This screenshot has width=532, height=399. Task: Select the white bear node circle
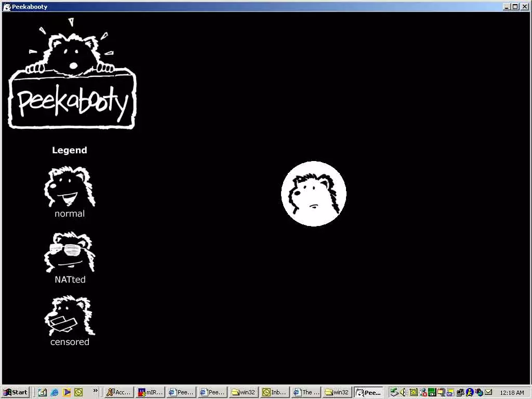pyautogui.click(x=314, y=194)
